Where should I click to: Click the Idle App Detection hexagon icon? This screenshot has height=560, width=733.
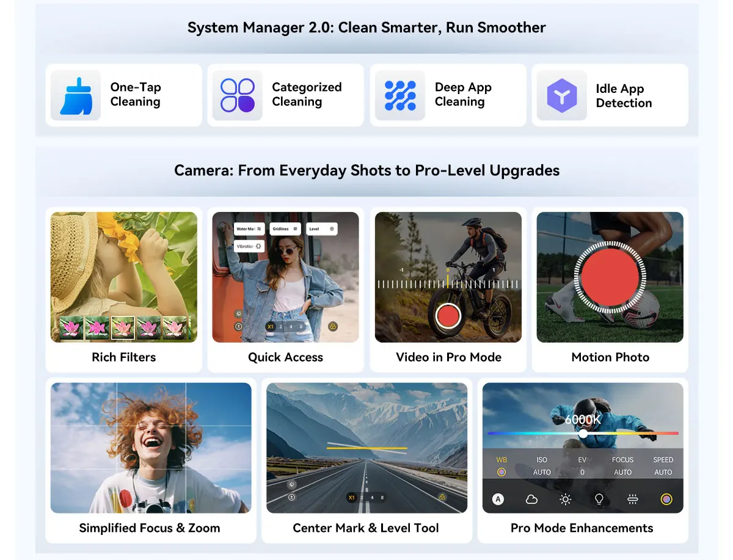click(x=561, y=95)
